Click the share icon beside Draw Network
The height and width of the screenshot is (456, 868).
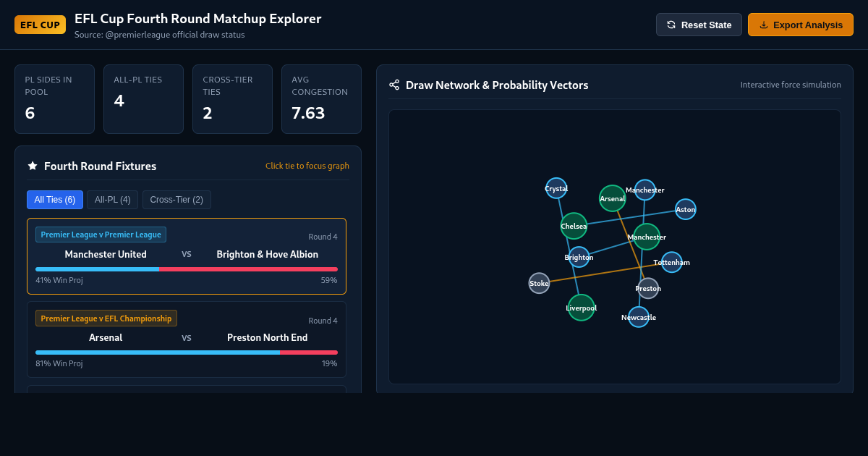click(x=394, y=85)
